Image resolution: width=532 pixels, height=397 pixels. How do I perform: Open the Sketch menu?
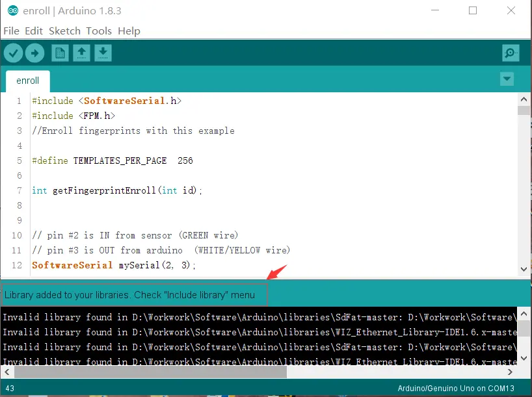tap(64, 31)
